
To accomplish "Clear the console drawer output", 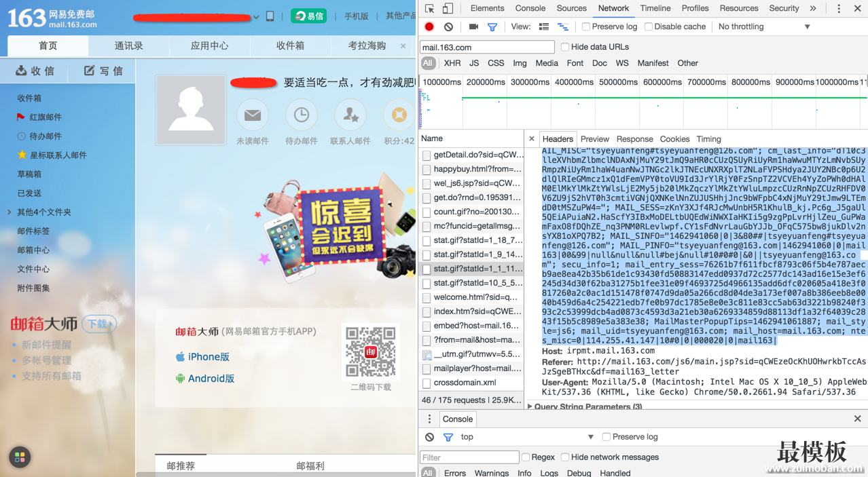I will pos(429,437).
